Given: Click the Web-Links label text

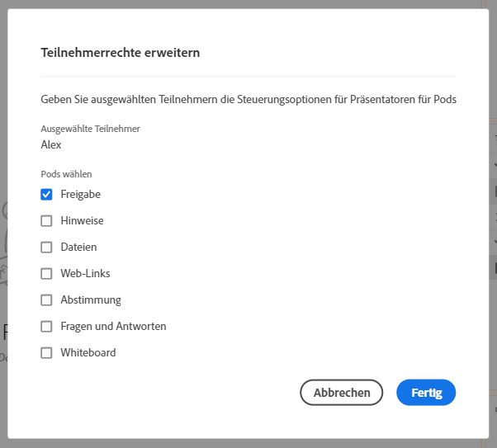Looking at the screenshot, I should pos(85,274).
